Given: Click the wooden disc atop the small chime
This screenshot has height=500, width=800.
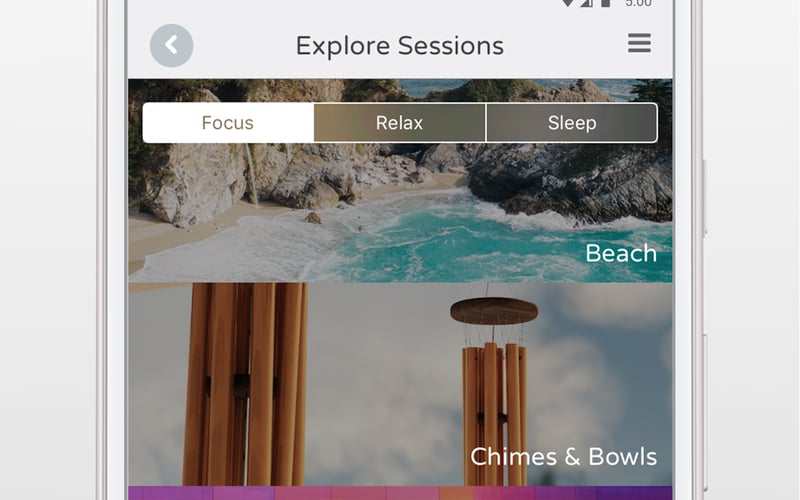Looking at the screenshot, I should (494, 311).
